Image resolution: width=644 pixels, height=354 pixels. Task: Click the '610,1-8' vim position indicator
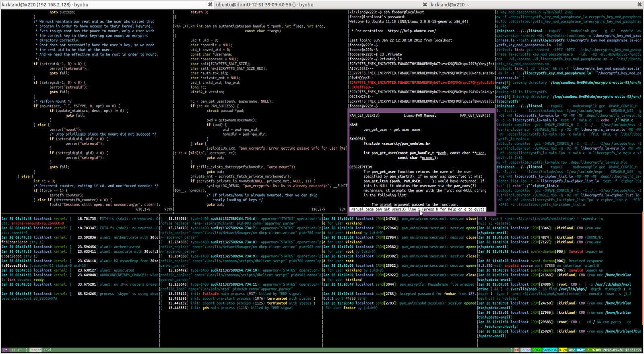pos(143,209)
